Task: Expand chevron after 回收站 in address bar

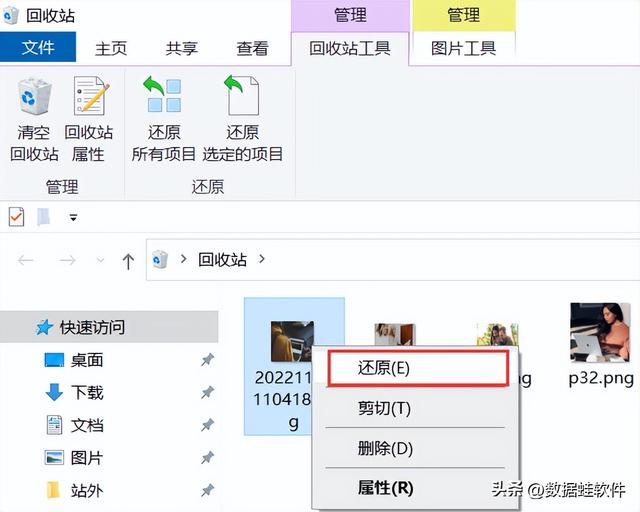Action: pyautogui.click(x=262, y=259)
